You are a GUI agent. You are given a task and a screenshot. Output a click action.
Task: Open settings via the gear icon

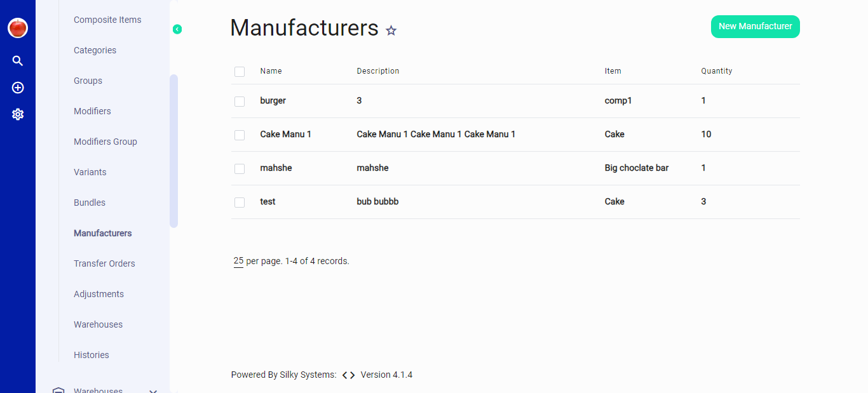coord(17,114)
